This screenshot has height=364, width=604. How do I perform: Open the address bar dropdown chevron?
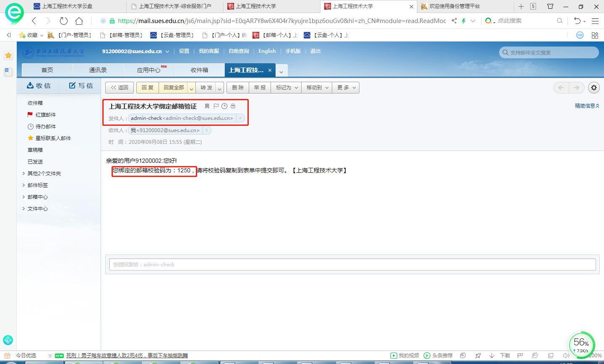tap(473, 21)
